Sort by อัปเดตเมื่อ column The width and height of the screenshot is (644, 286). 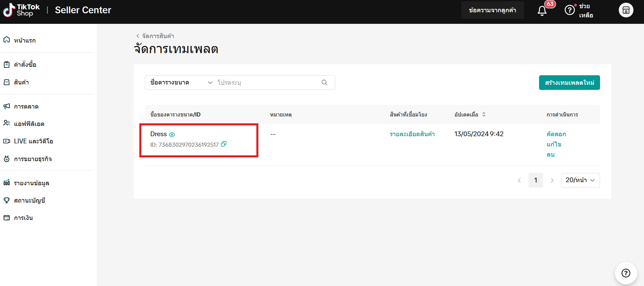click(x=484, y=114)
